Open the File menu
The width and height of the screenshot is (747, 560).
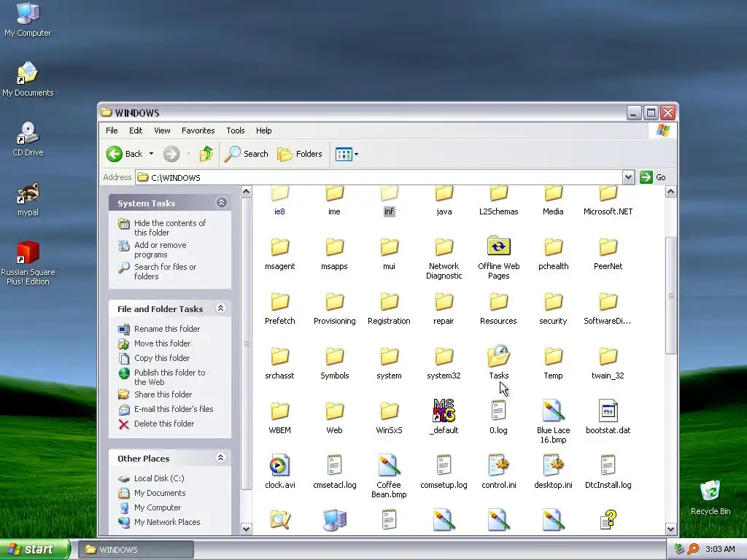(112, 131)
